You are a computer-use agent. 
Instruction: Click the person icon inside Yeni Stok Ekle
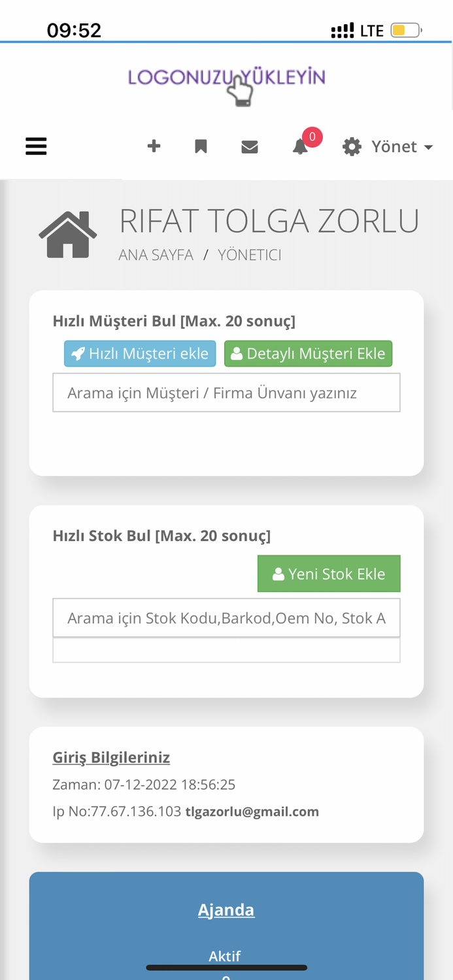pos(278,573)
